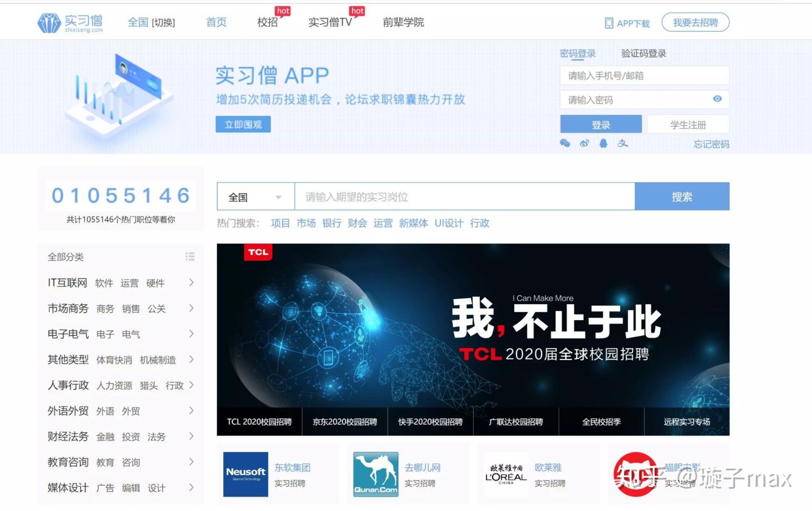Select the QQ login icon
Viewport: 812px width, 511px height.
(603, 144)
